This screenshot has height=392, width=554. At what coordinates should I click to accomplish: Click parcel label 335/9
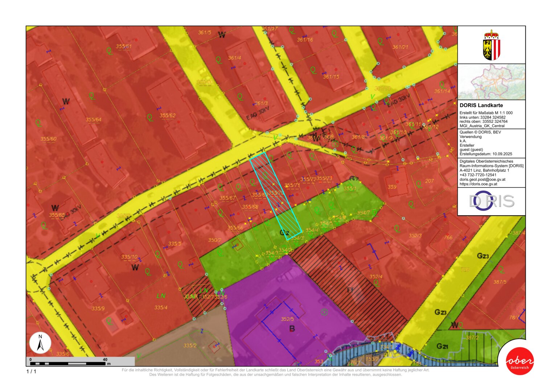[x=98, y=308]
